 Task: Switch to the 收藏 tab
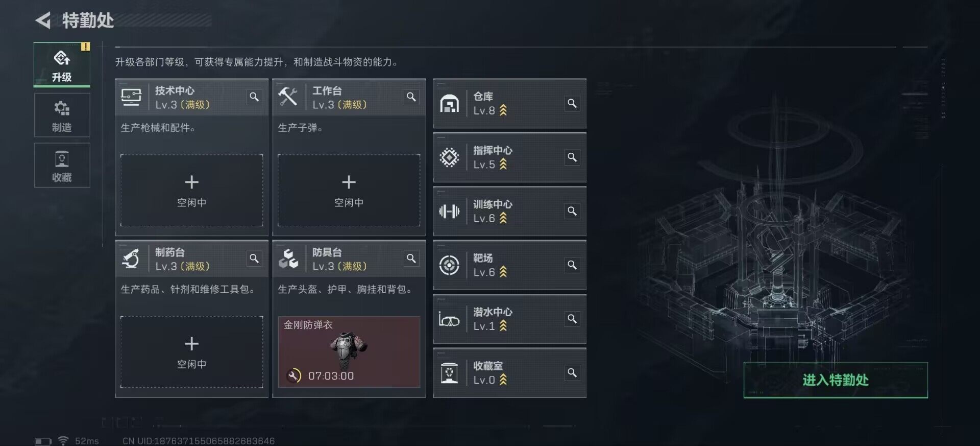[62, 165]
